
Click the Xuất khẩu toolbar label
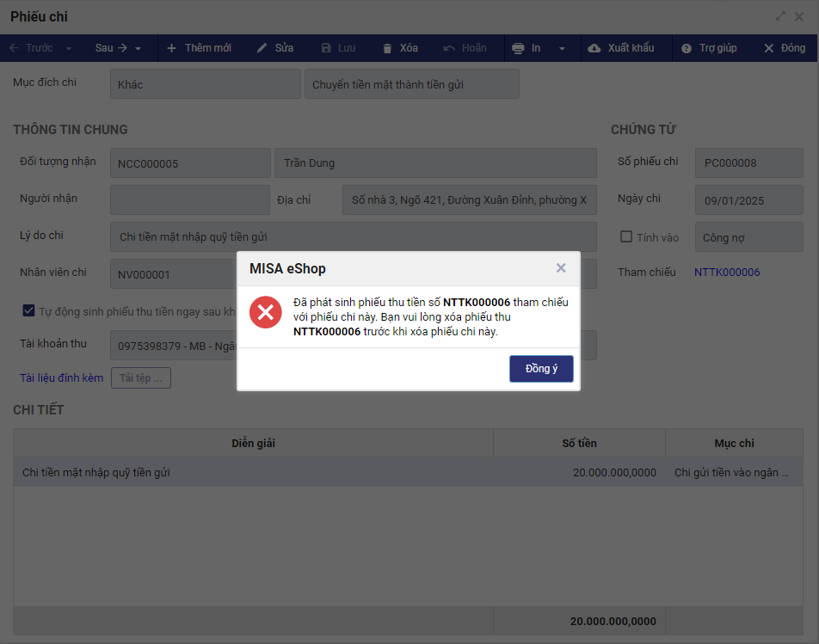point(631,48)
